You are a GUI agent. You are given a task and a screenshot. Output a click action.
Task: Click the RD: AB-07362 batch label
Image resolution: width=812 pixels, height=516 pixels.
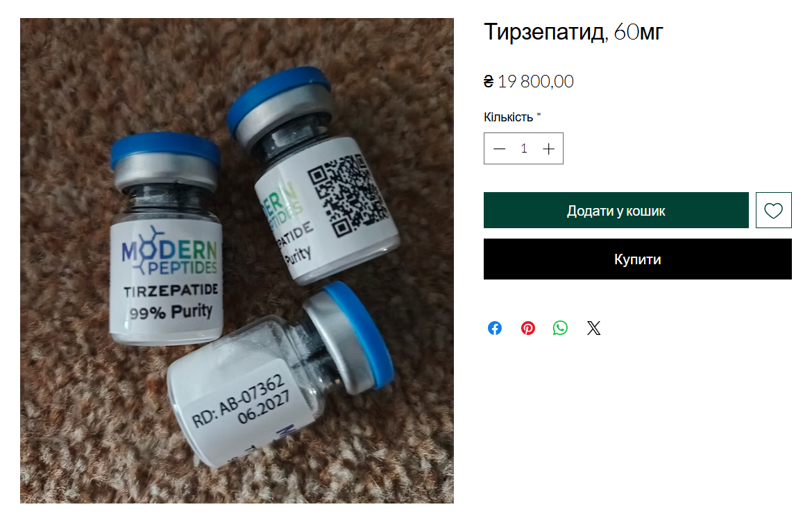click(239, 400)
